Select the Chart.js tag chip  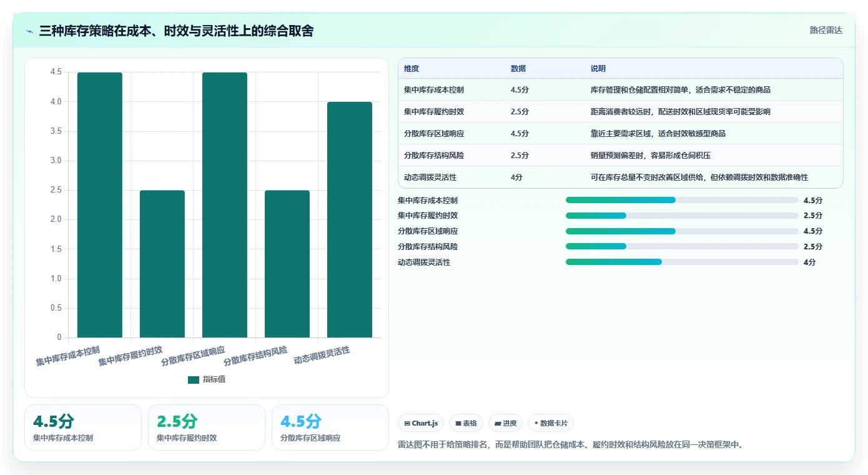point(421,423)
